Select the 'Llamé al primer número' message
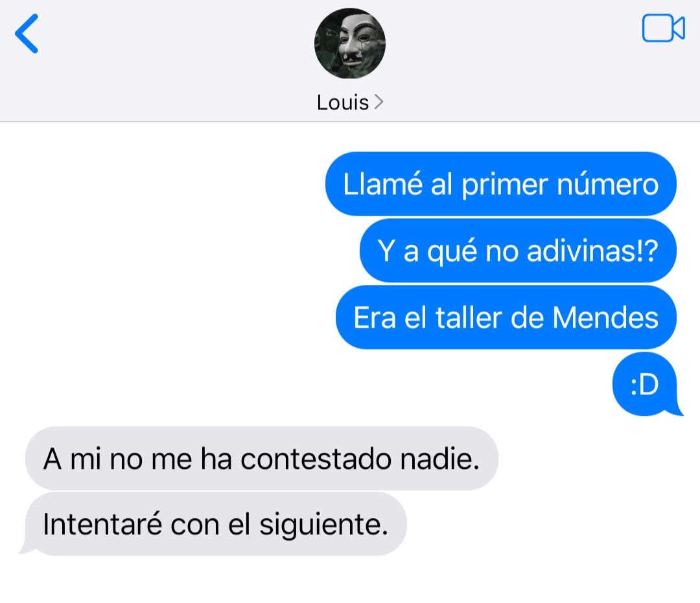 (501, 184)
